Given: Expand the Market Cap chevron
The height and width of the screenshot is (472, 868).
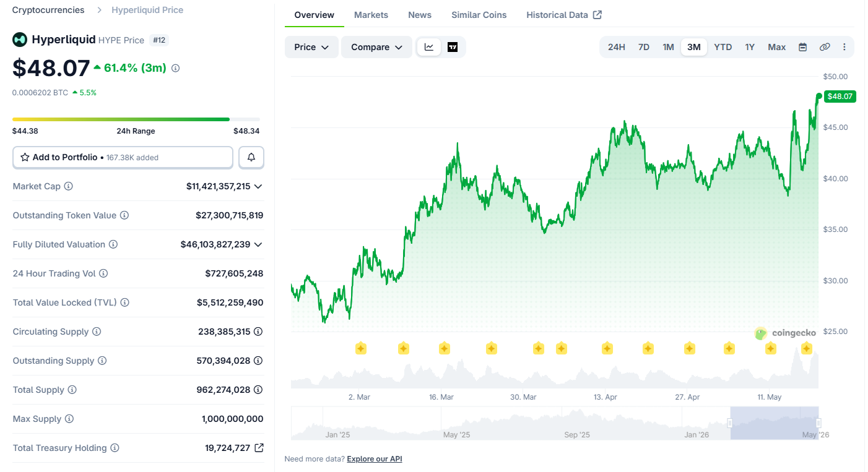Looking at the screenshot, I should click(x=258, y=186).
